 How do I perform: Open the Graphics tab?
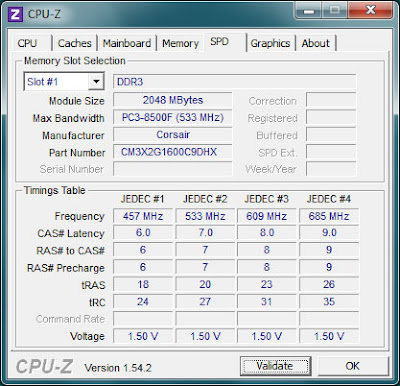(270, 43)
